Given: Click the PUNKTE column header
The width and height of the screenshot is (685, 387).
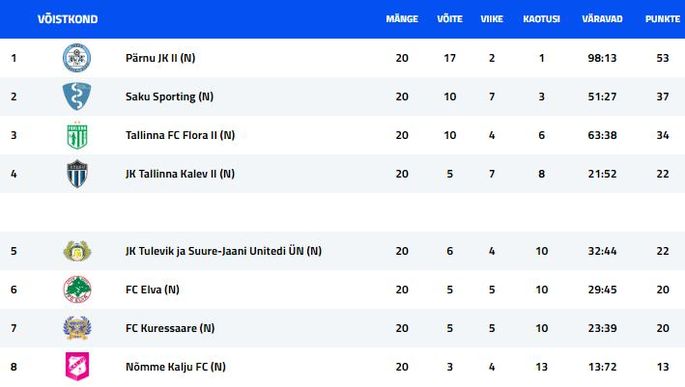Looking at the screenshot, I should point(662,19).
